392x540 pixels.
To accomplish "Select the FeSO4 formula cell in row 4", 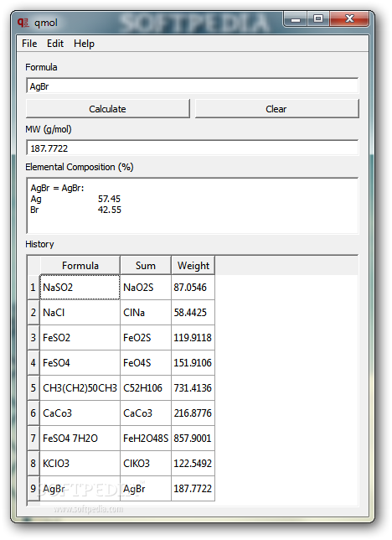I will (80, 362).
